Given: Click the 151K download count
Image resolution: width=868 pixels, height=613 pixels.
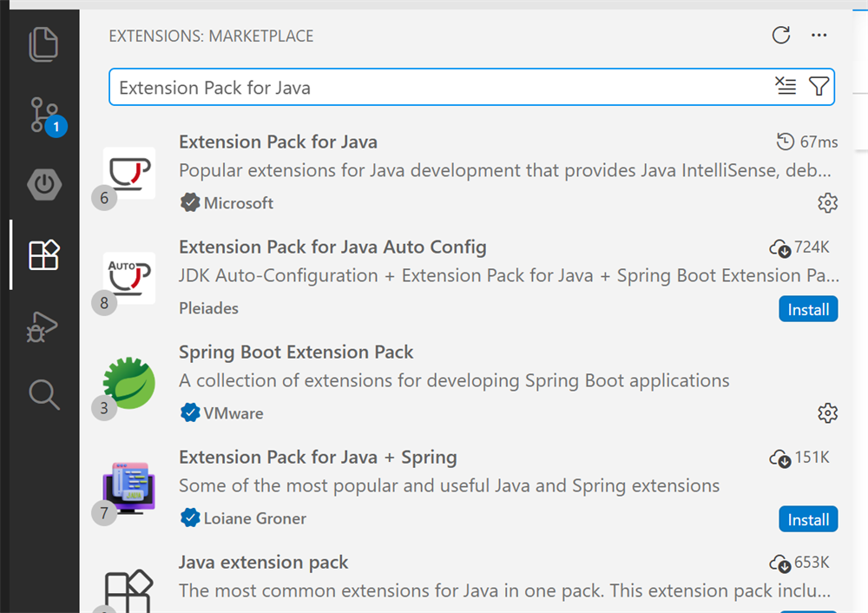Looking at the screenshot, I should [799, 458].
